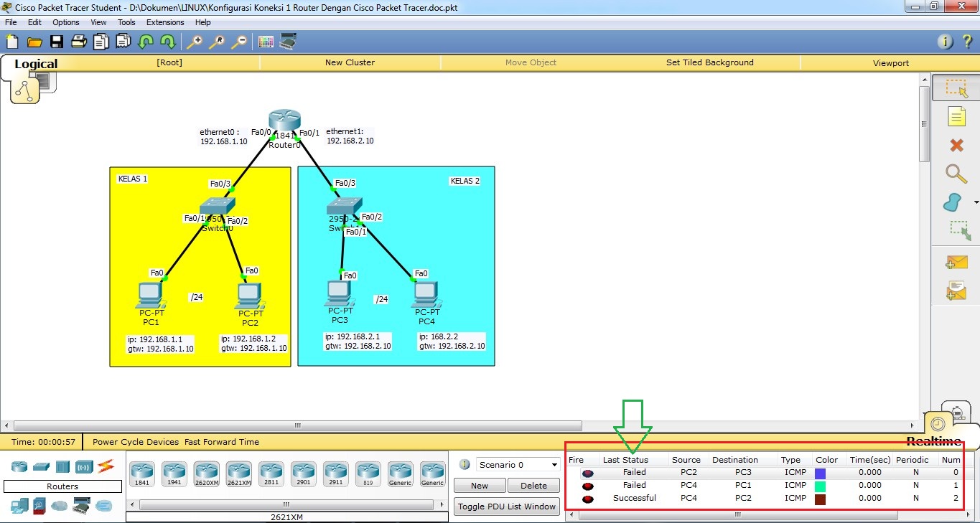The height and width of the screenshot is (523, 980).
Task: Expand the router device list right arrow
Action: click(x=443, y=504)
